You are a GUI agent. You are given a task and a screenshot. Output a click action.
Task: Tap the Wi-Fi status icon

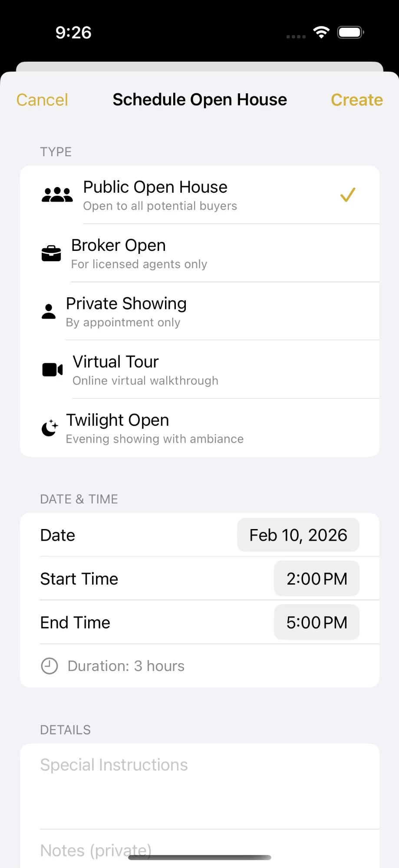321,32
